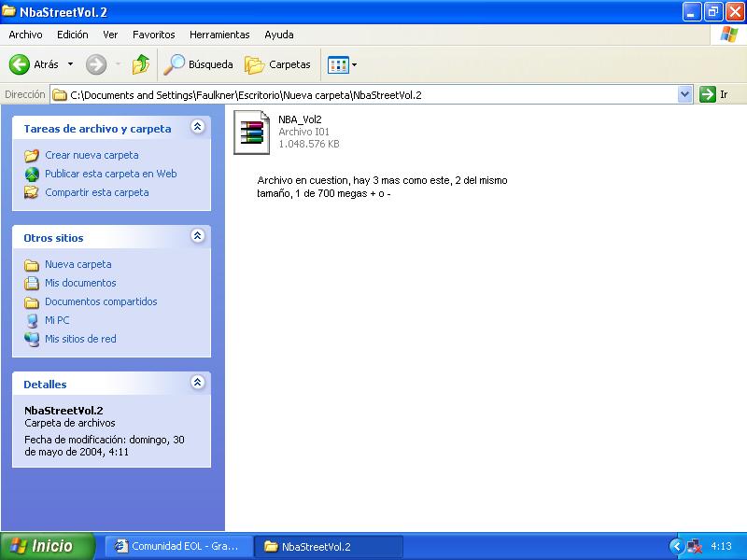Open Mi PC from Otros sitios
747x560 pixels.
pyautogui.click(x=57, y=320)
